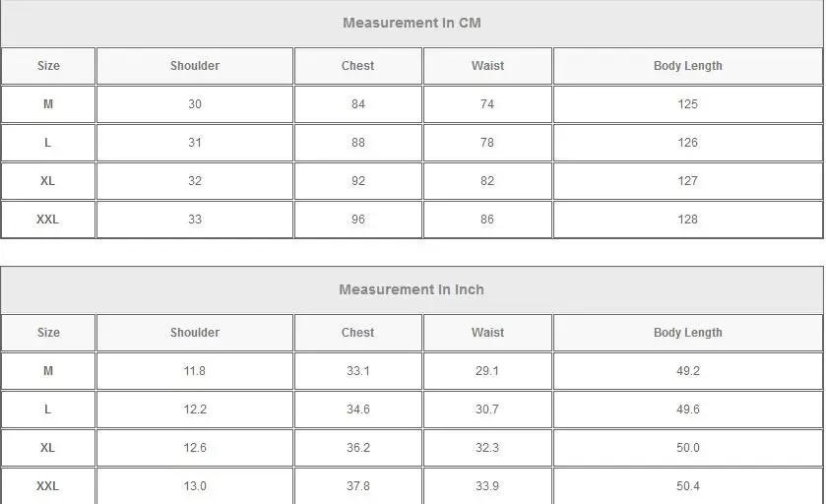Click the waist value 33.9 in inches
The width and height of the screenshot is (826, 504).
487,486
